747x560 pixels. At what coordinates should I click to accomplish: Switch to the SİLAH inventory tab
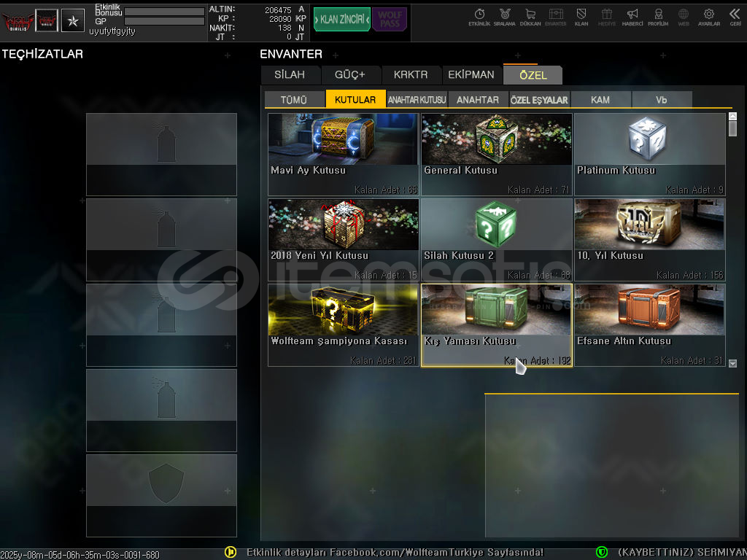(290, 75)
